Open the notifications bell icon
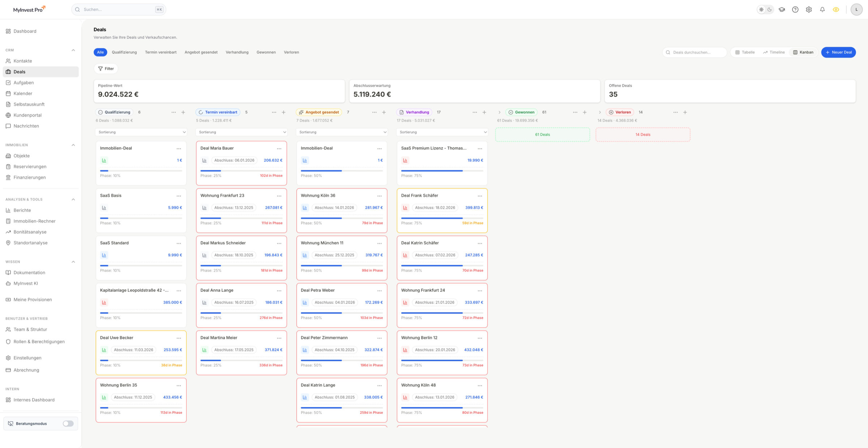The width and height of the screenshot is (868, 448). (822, 9)
